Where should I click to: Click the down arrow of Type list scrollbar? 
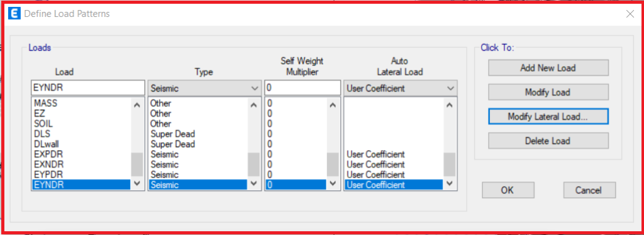pyautogui.click(x=253, y=183)
